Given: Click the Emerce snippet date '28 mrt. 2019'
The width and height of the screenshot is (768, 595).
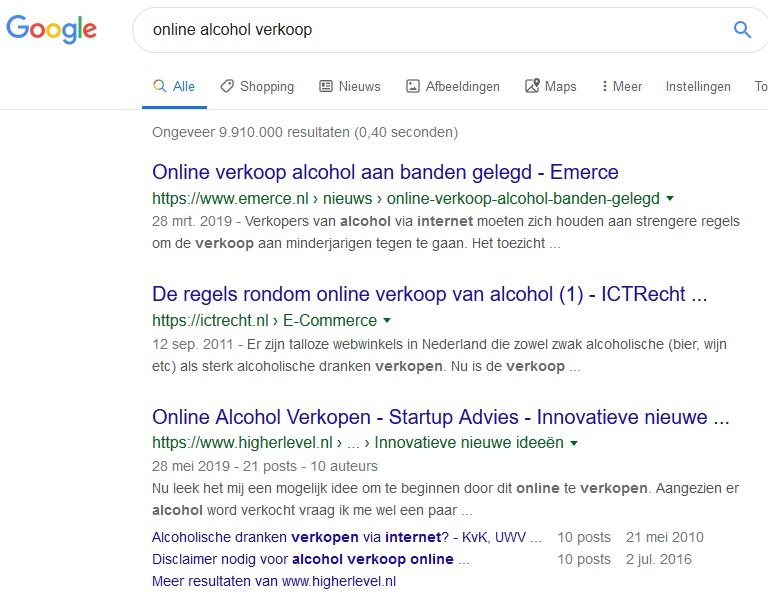Looking at the screenshot, I should tap(192, 221).
